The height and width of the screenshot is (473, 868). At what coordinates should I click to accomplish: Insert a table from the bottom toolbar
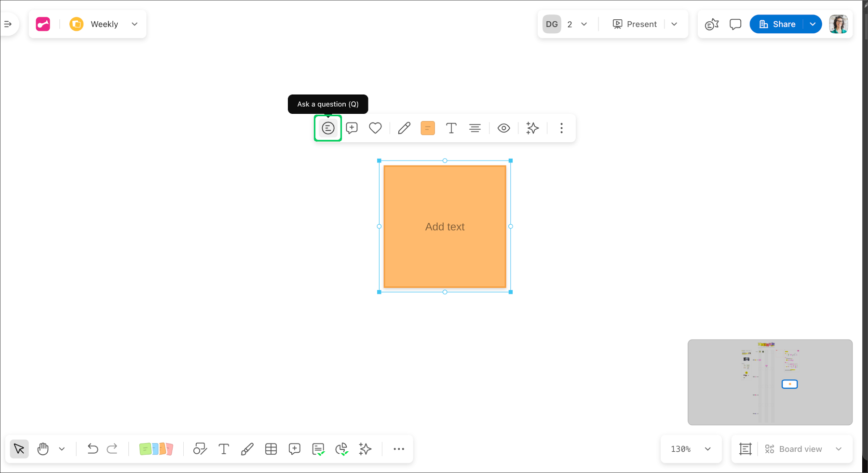pyautogui.click(x=271, y=449)
